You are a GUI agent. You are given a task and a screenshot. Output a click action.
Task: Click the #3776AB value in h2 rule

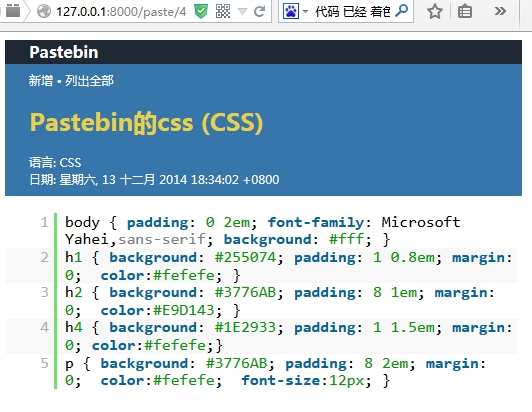click(245, 292)
